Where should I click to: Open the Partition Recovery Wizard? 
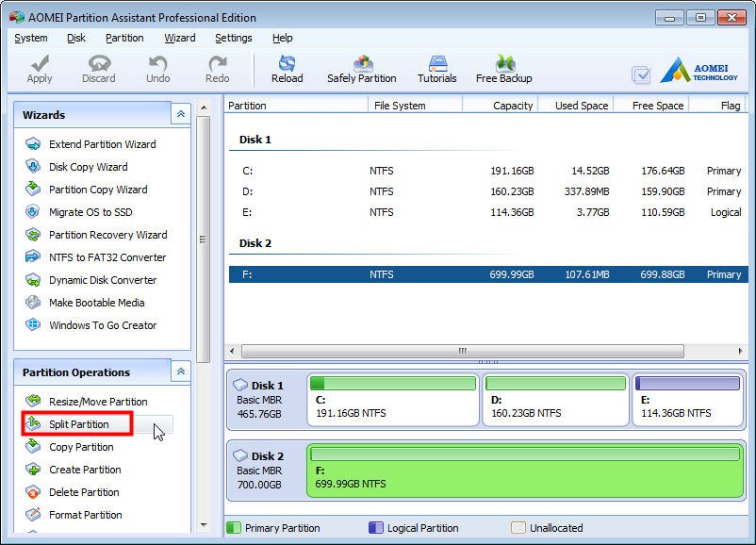(x=108, y=235)
